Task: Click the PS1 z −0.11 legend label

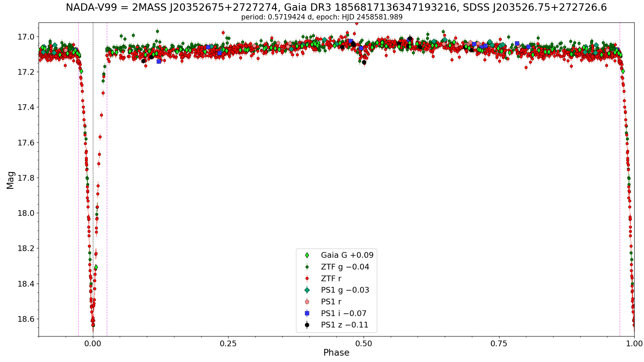Action: pos(345,325)
